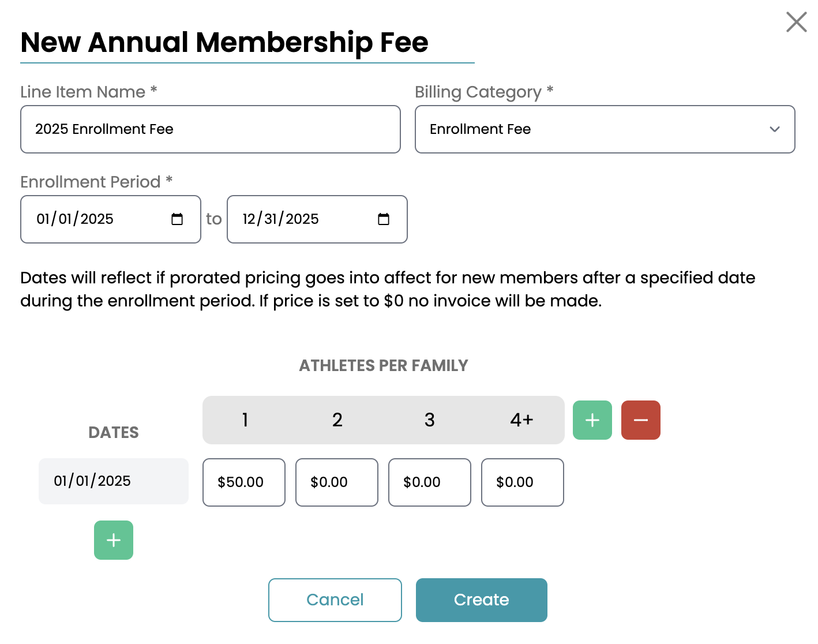Expand the Billing Category dropdown
The image size is (818, 644).
pos(605,129)
